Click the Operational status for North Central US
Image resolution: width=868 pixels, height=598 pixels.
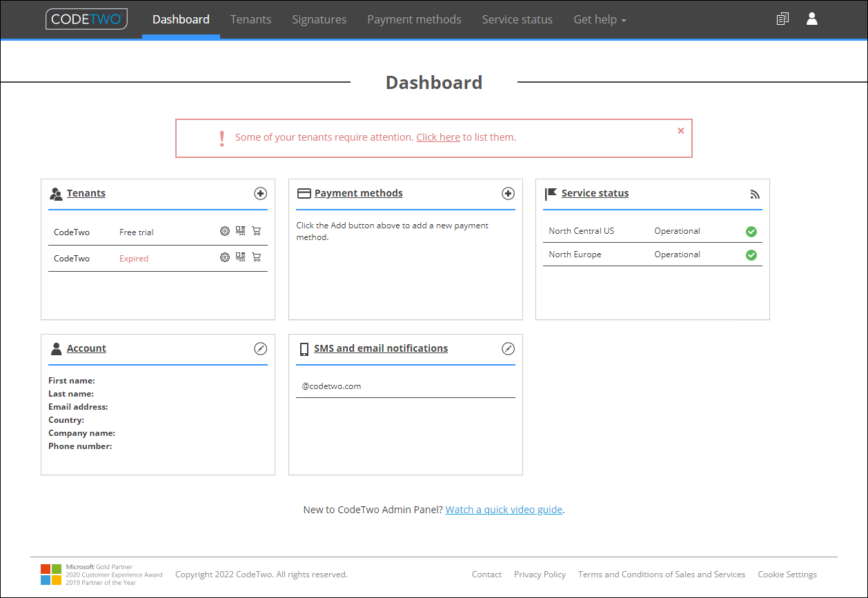tap(678, 231)
